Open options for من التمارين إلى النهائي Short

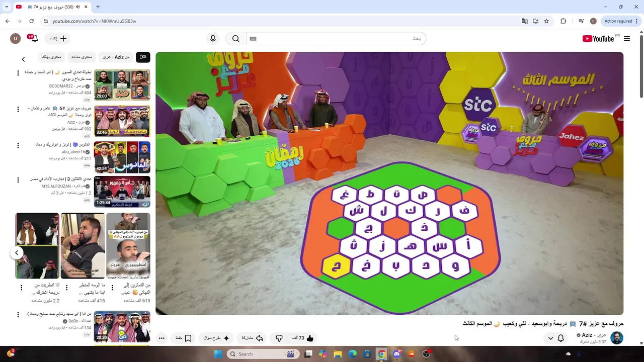tap(112, 288)
